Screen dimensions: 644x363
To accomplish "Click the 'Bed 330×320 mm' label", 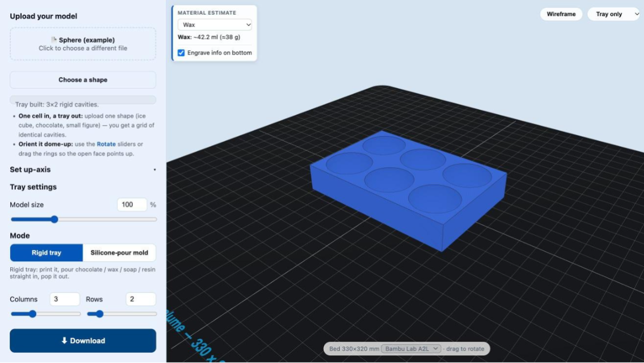I will (354, 348).
